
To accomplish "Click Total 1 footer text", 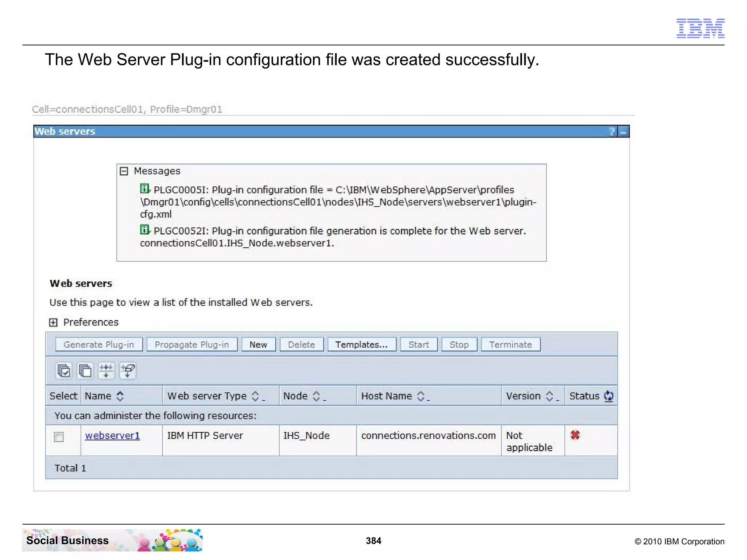I will (x=70, y=468).
